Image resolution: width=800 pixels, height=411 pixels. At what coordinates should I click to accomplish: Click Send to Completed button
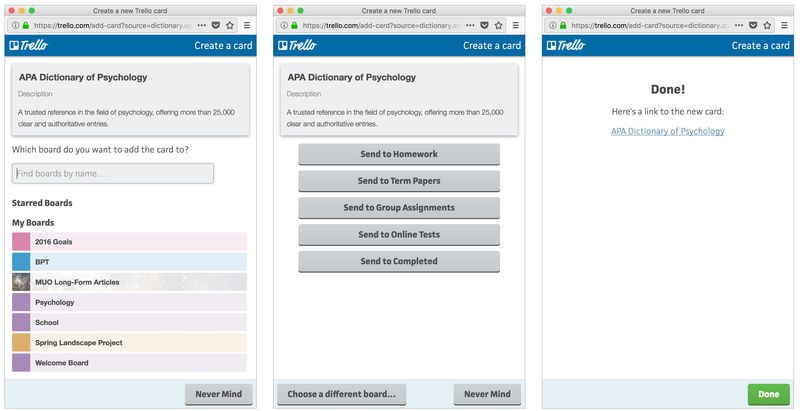pyautogui.click(x=399, y=261)
